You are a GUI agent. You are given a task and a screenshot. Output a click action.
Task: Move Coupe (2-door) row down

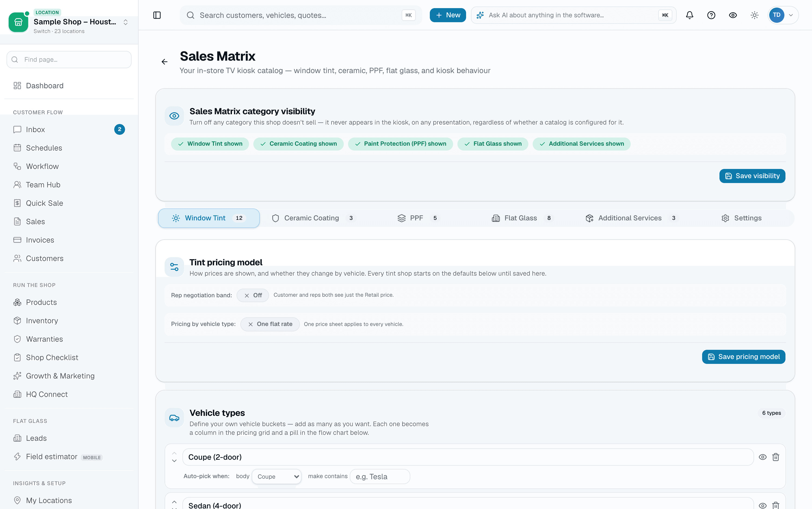[174, 461]
